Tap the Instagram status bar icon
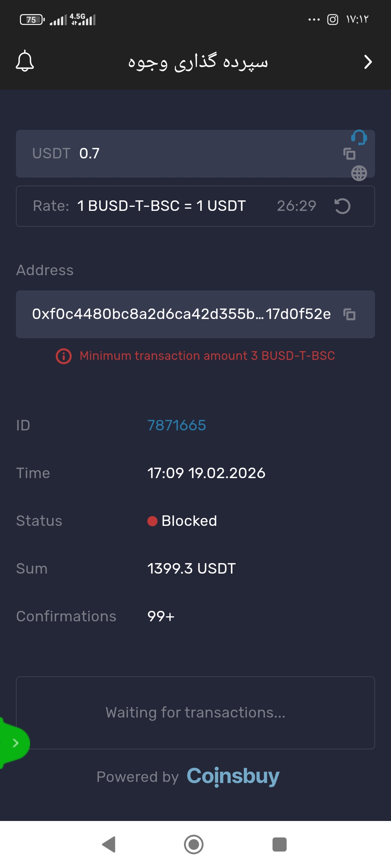Screen dimensions: 391x868 point(332,20)
